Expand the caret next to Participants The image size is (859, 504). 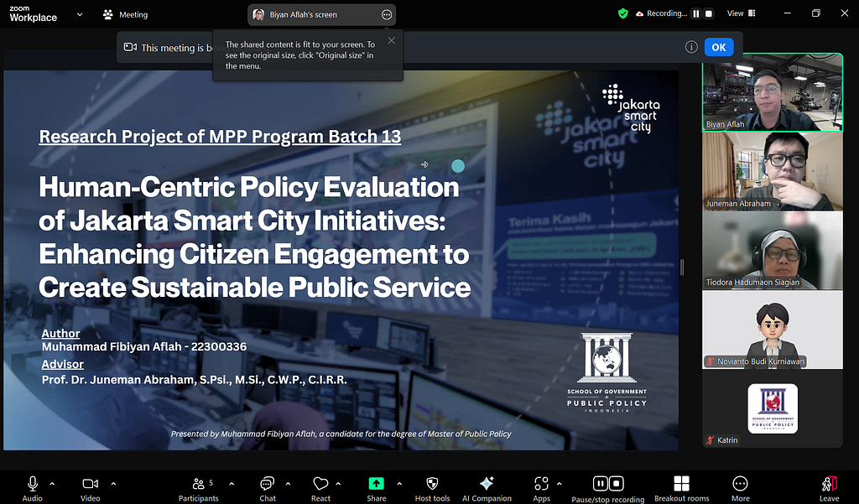[x=232, y=484]
